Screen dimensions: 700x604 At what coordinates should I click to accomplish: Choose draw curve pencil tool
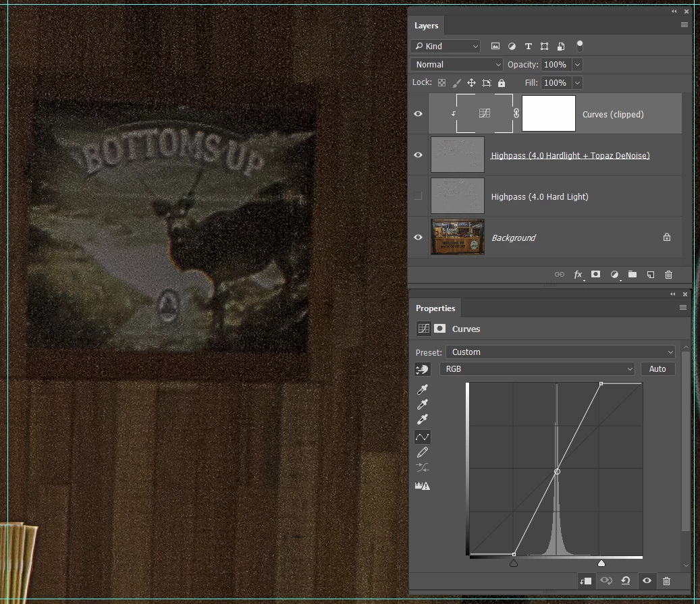[423, 452]
